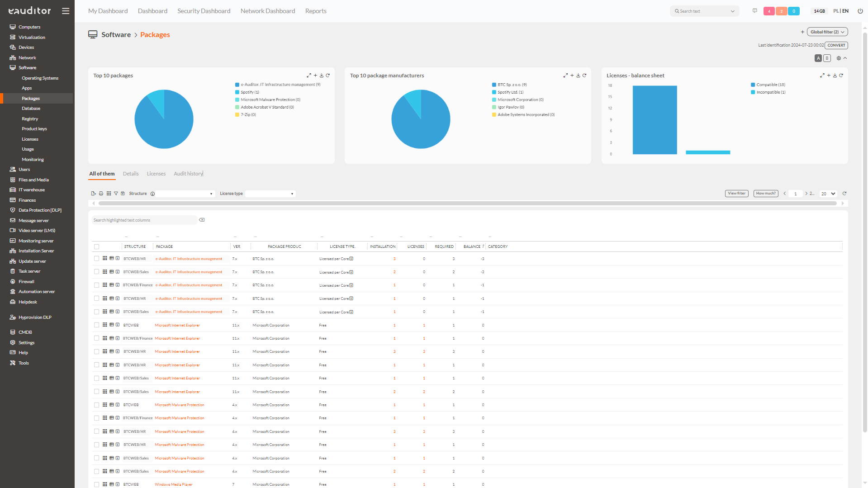Viewport: 868px width, 488px height.
Task: Open Product keys in Software submenu
Action: (34, 129)
